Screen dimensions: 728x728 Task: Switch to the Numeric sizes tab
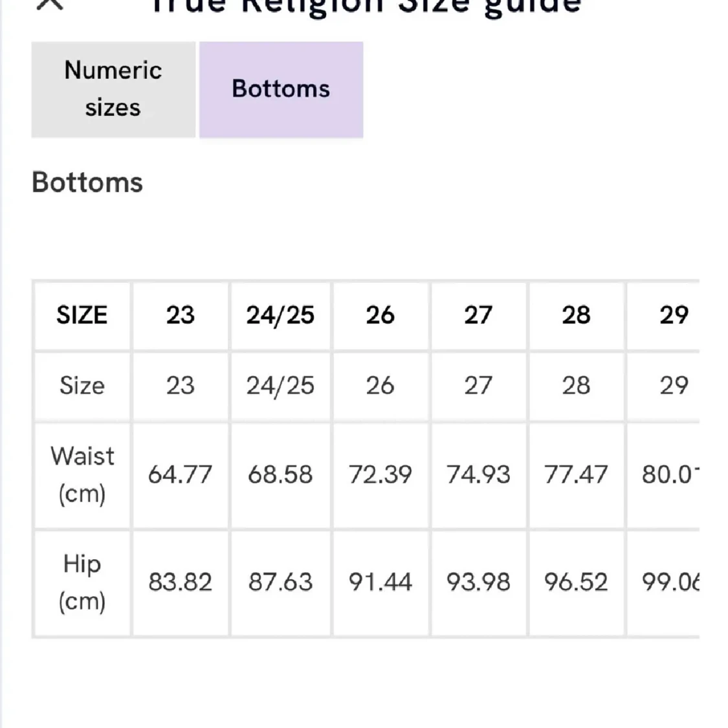pos(113,89)
